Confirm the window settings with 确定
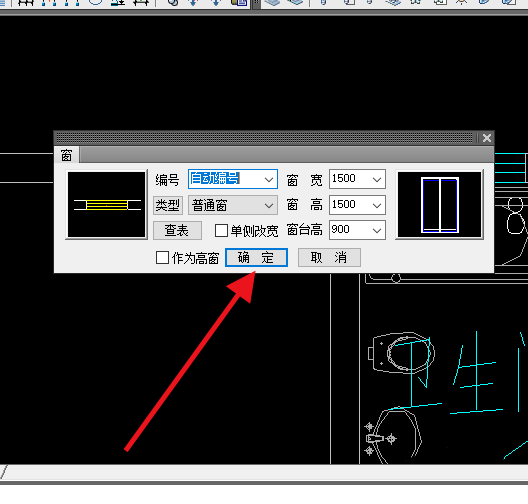 (256, 258)
